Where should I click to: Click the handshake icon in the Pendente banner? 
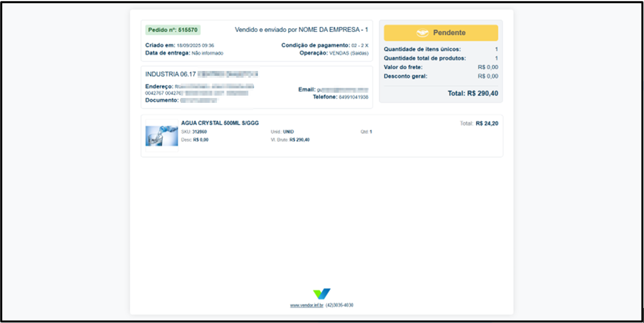pos(422,33)
